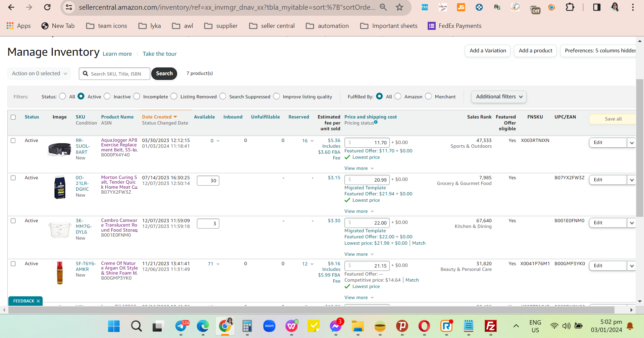Open File Explorer from the taskbar

[358, 326]
